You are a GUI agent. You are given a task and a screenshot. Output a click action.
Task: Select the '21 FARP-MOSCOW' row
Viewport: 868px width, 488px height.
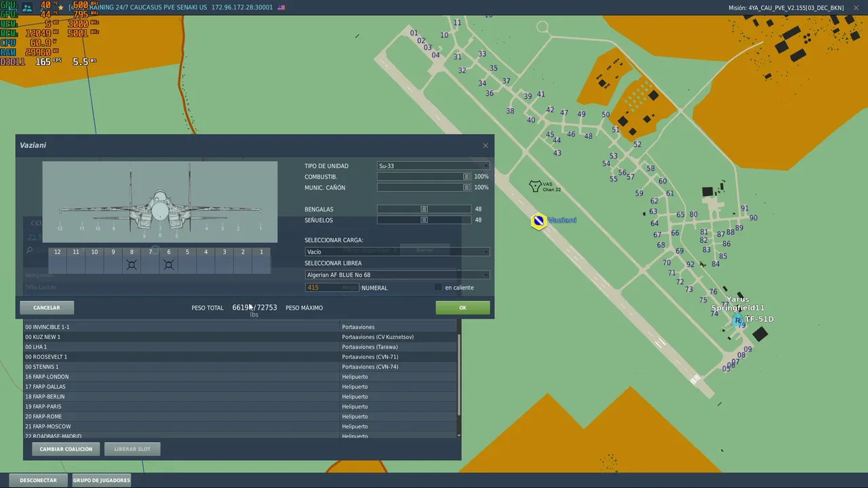click(x=241, y=426)
